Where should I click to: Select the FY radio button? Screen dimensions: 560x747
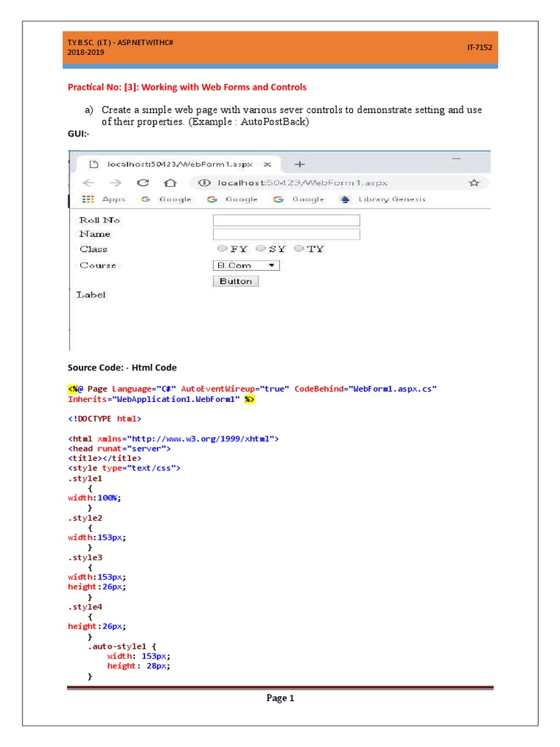(222, 248)
